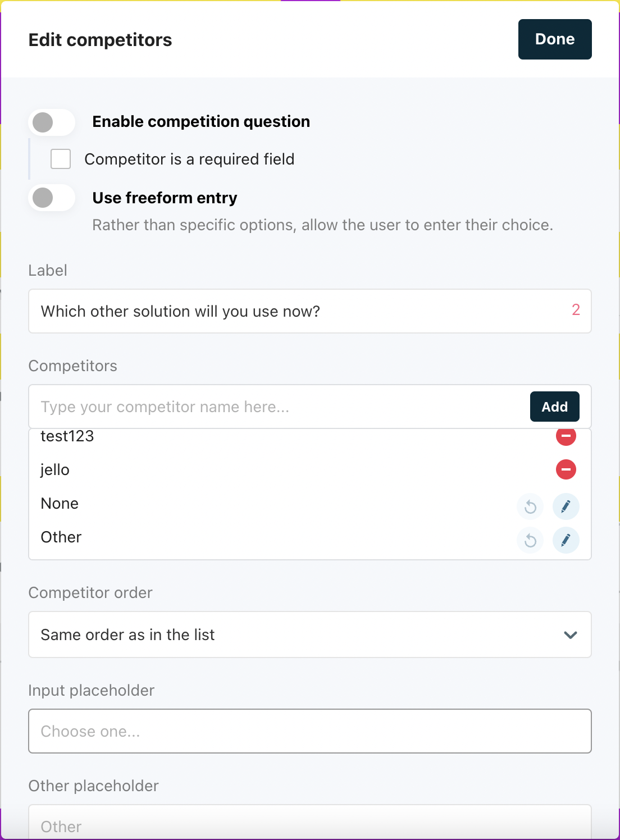Focus the Other placeholder field
620x840 pixels.
coord(310,823)
